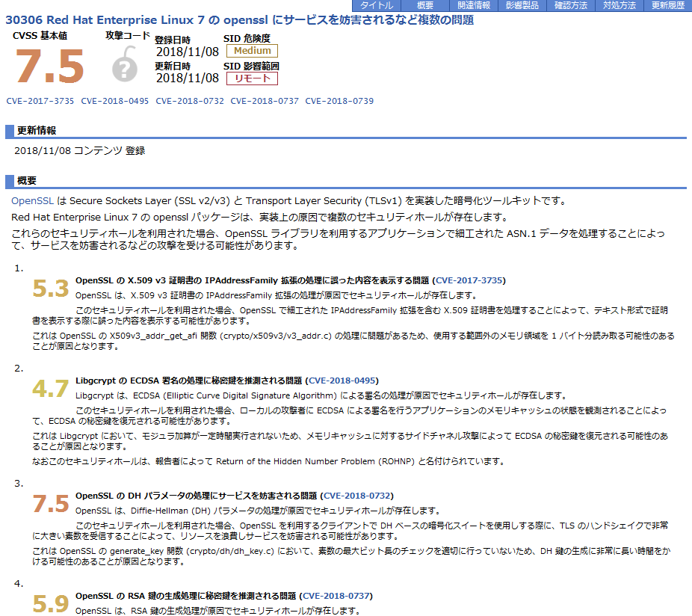This screenshot has height=616, width=692.
Task: Open CVE-2018-0495 link in the Libgcrypt heading
Action: pos(342,381)
